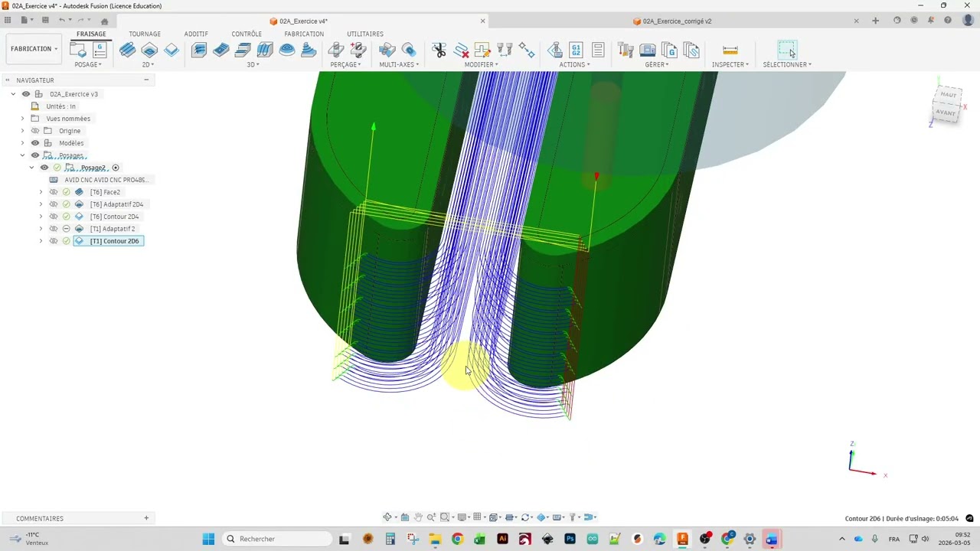Select the [T1] Contour 2D6 operation

[x=109, y=241]
